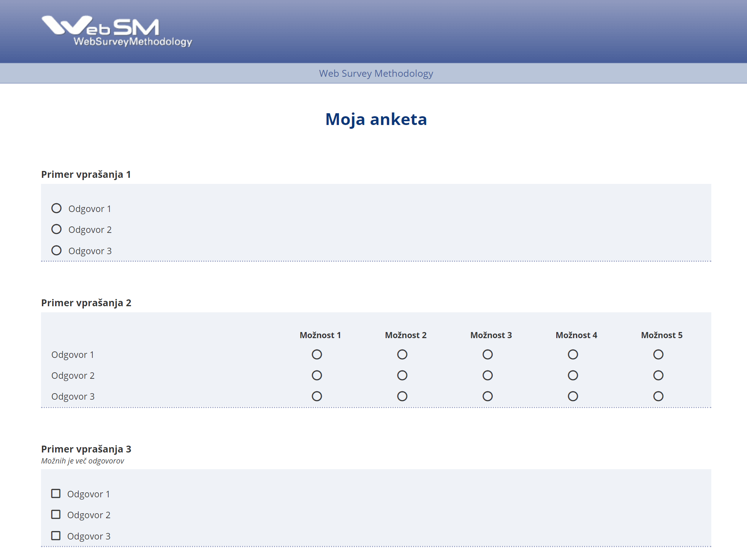Click the Primer vprašanja 2 heading
Viewport: 747px width, 560px height.
86,303
